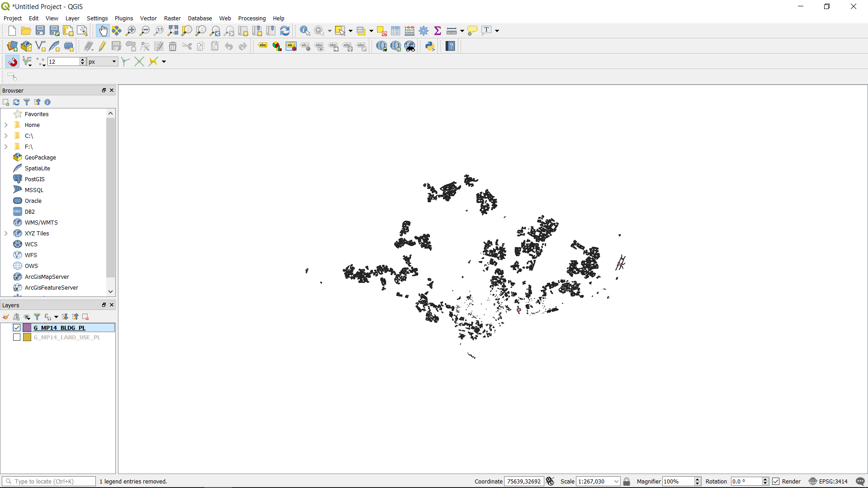Toggle the Render checkbox in status bar
Screen dimensions: 868x488
pyautogui.click(x=776, y=481)
